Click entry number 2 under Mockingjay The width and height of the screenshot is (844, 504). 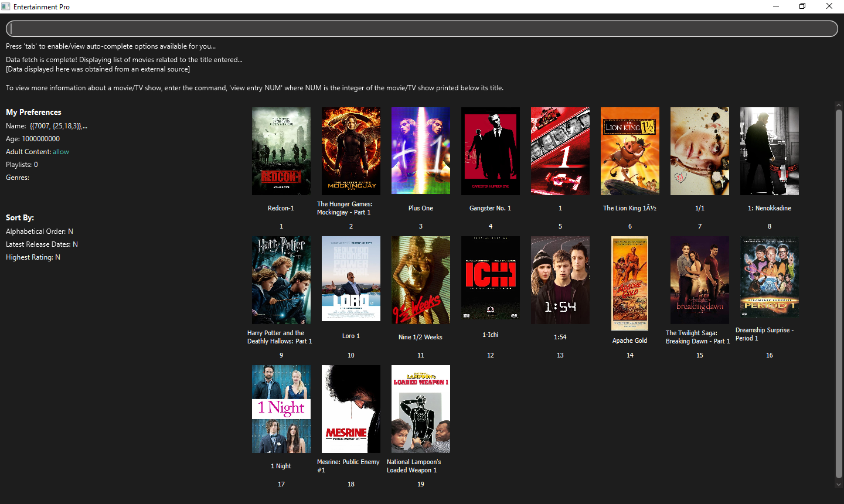tap(351, 226)
